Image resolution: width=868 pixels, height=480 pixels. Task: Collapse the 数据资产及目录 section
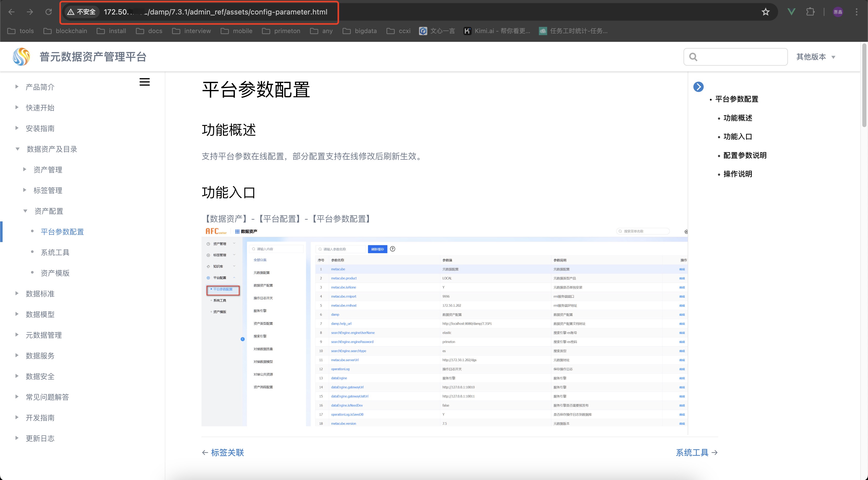(x=17, y=149)
